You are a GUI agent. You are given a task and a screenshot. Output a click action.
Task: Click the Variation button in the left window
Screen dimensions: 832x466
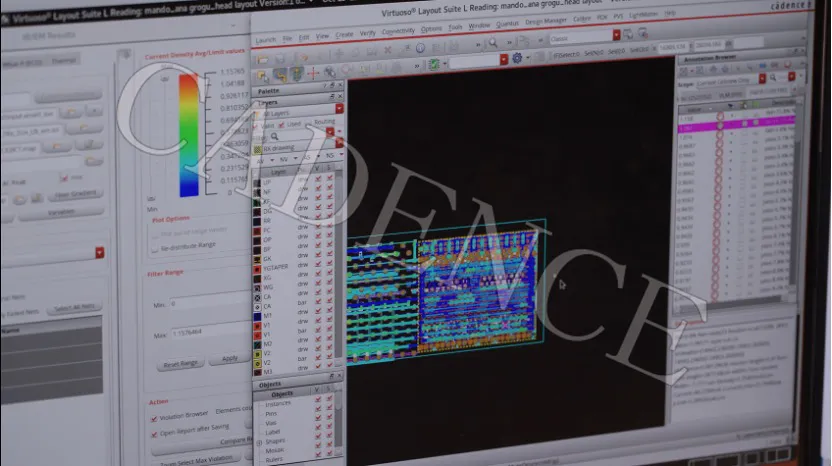coord(61,212)
